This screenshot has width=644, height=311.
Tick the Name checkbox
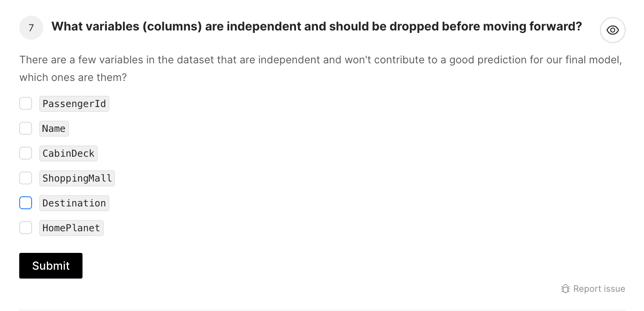click(x=26, y=128)
